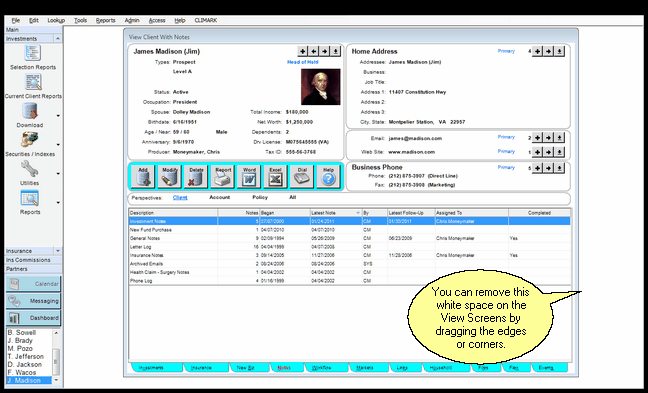The width and height of the screenshot is (648, 393).
Task: Go to next client with right arrow
Action: click(x=325, y=51)
